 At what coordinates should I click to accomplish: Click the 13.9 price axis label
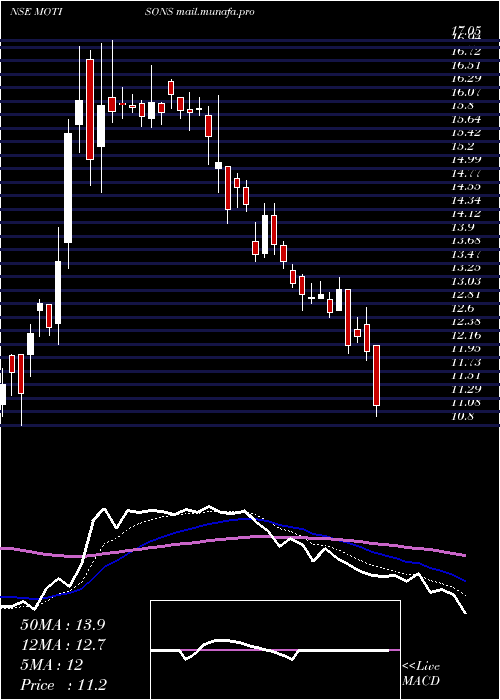pos(463,228)
